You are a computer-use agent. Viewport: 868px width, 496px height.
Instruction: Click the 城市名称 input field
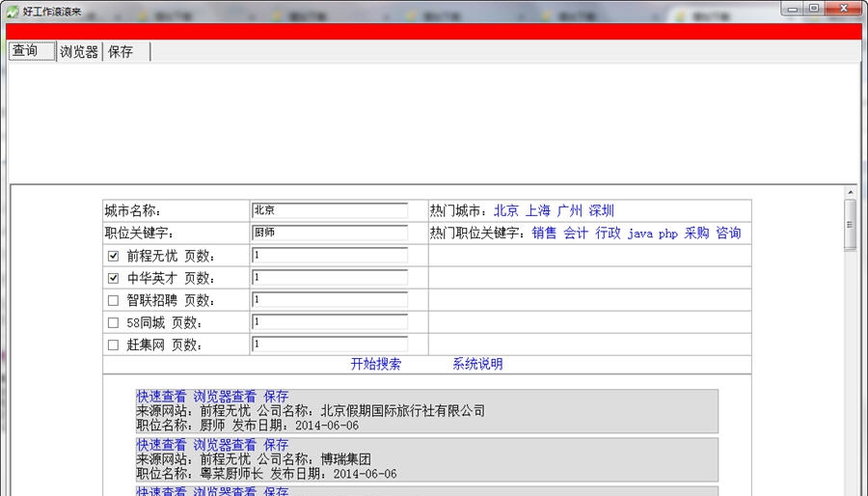point(330,210)
